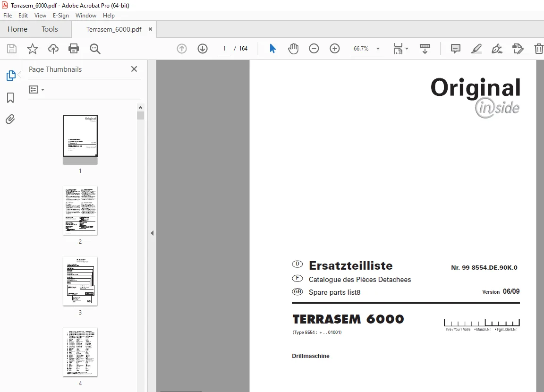This screenshot has height=392, width=544.
Task: Go to next page arrow
Action: (203, 49)
